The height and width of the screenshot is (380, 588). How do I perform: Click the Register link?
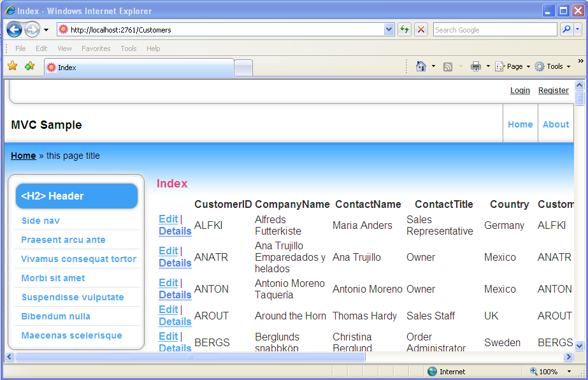pos(554,90)
